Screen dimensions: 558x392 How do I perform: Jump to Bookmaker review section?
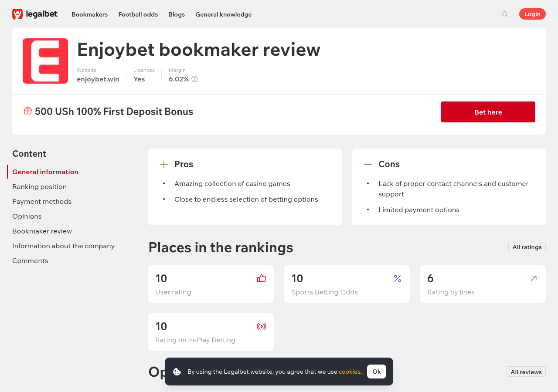point(42,231)
